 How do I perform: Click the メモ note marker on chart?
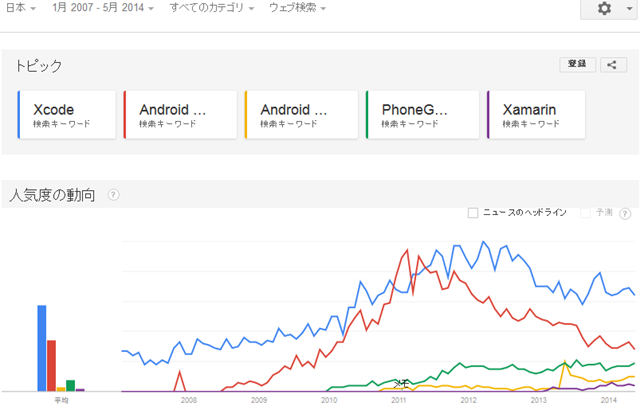click(x=401, y=383)
